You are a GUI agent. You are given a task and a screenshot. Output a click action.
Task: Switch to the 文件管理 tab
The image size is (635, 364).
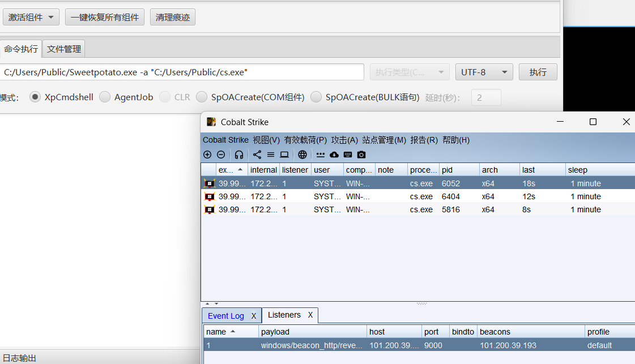[64, 49]
